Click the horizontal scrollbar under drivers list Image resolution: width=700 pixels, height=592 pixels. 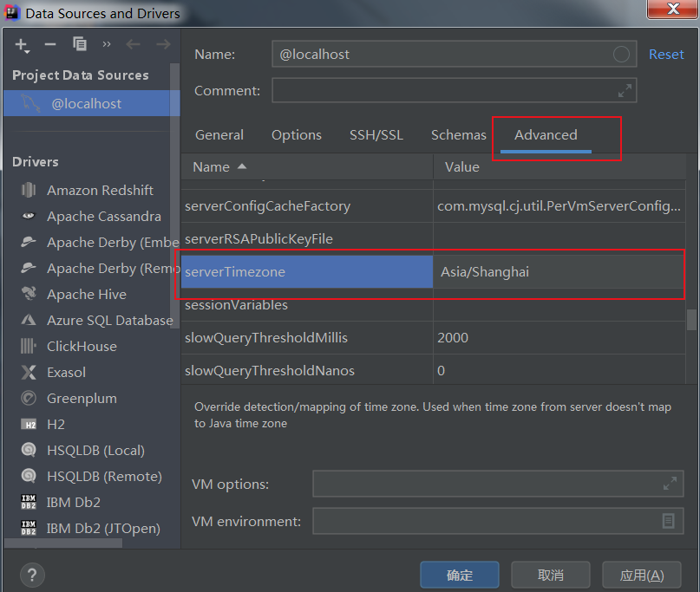[63, 543]
